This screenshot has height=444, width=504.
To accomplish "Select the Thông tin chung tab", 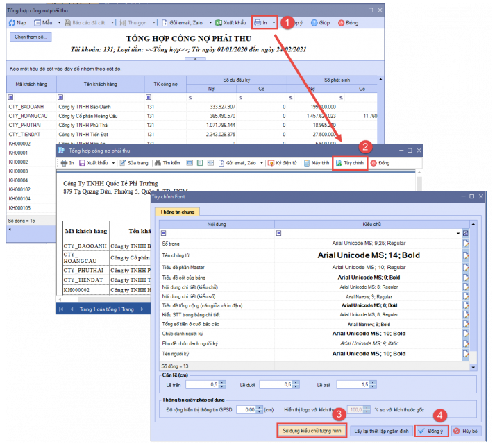I will coord(177,212).
